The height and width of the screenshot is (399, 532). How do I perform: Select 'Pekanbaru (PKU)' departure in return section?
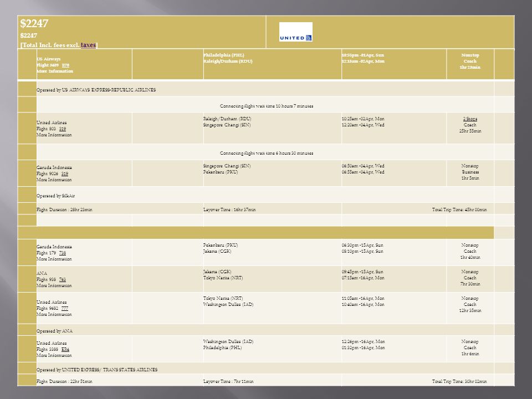click(x=221, y=245)
